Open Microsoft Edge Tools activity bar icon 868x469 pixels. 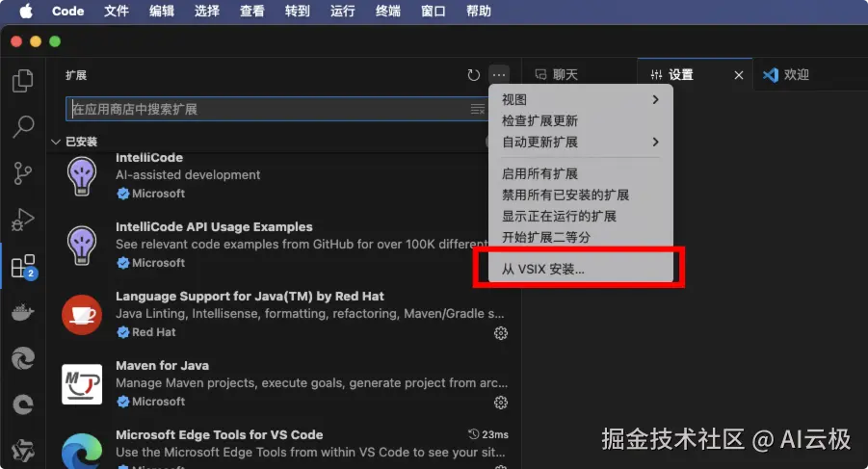[23, 359]
